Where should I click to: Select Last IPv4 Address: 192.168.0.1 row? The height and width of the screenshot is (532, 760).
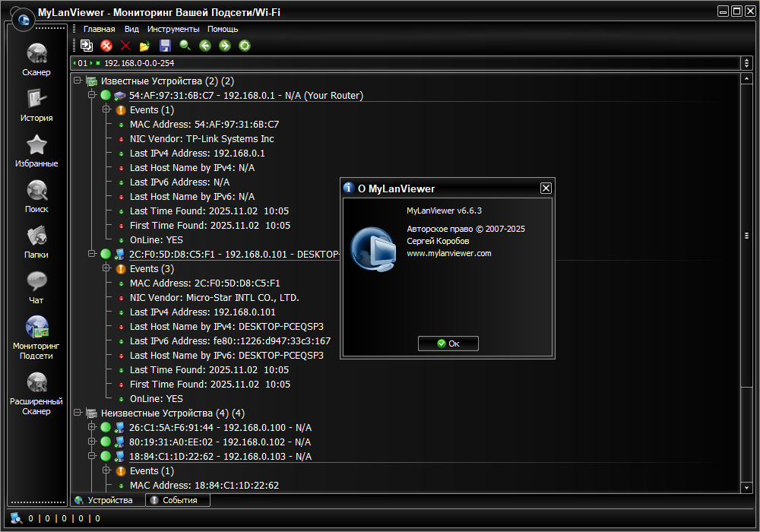click(x=198, y=153)
